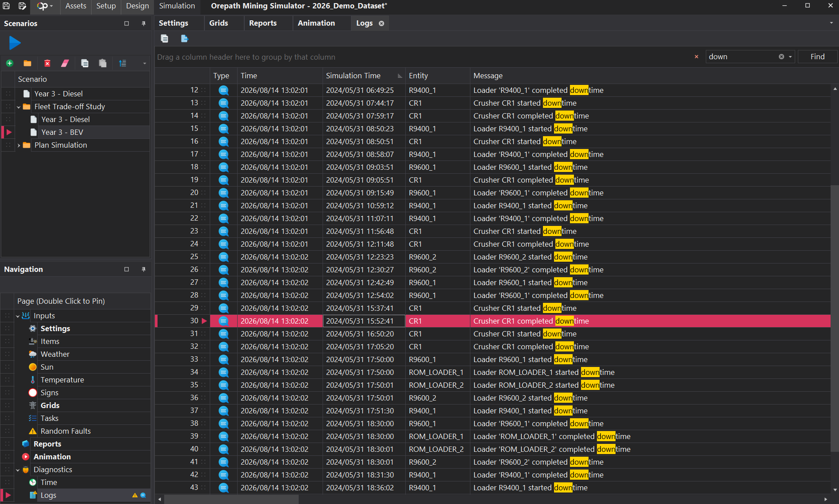The image size is (839, 504).
Task: Copy log entries using Logs toolbar copy icon
Action: (165, 38)
